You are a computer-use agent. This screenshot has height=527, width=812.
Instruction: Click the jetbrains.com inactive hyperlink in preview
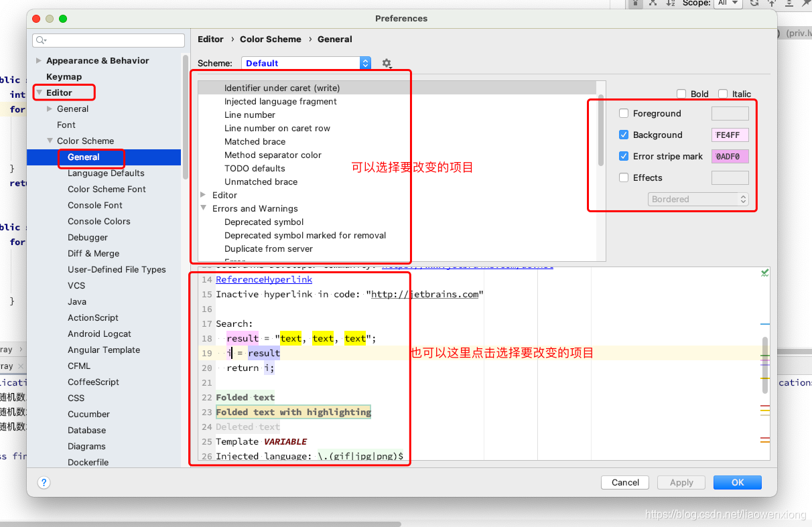425,294
